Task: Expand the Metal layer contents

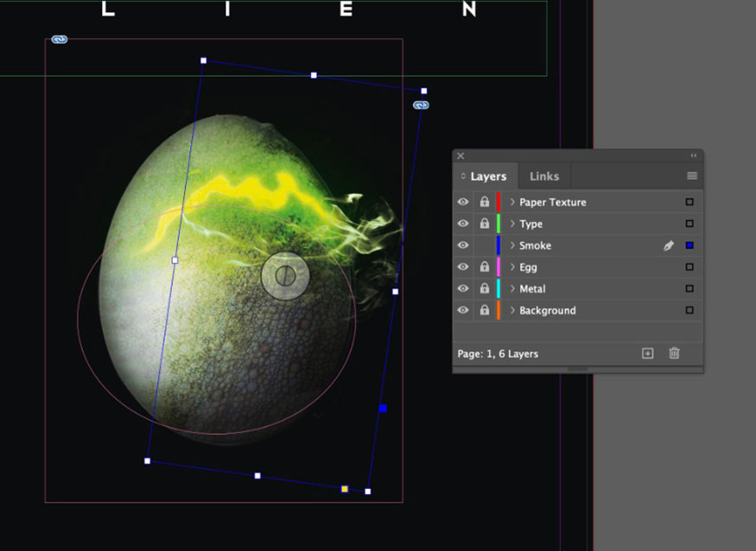Action: coord(512,288)
